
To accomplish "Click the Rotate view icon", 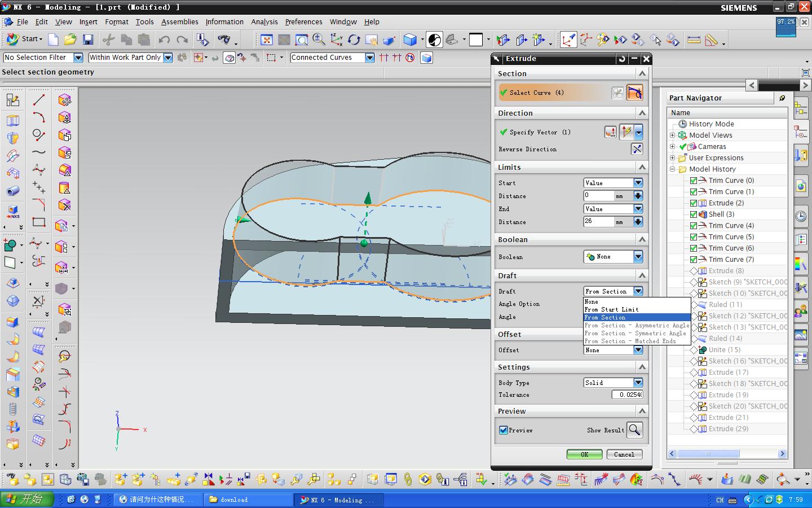I will click(x=354, y=40).
